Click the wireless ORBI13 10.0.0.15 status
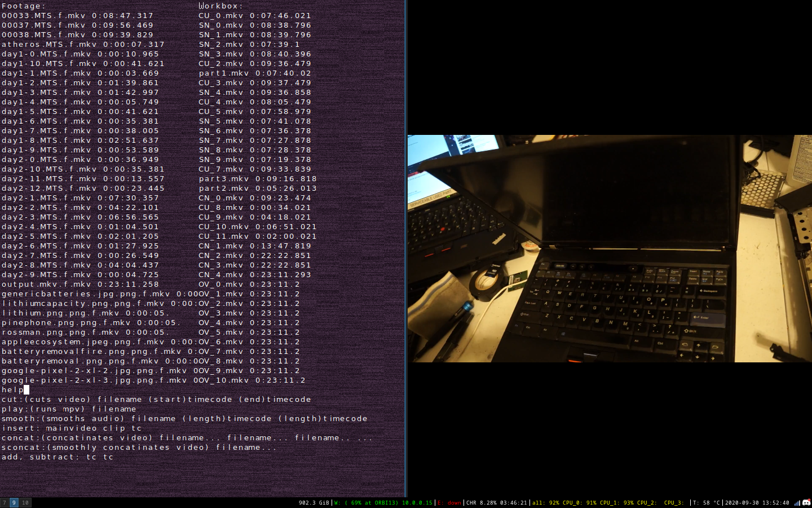 383,503
